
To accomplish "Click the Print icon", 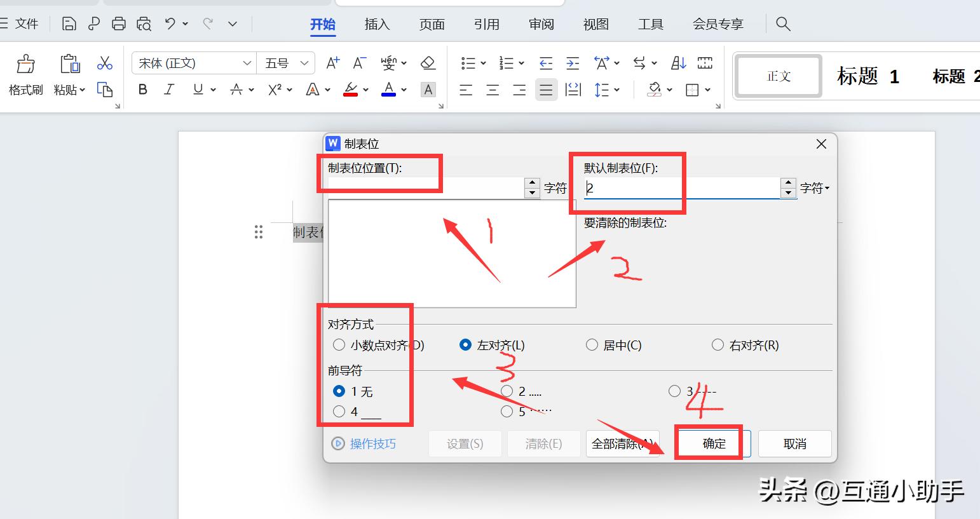I will [118, 24].
